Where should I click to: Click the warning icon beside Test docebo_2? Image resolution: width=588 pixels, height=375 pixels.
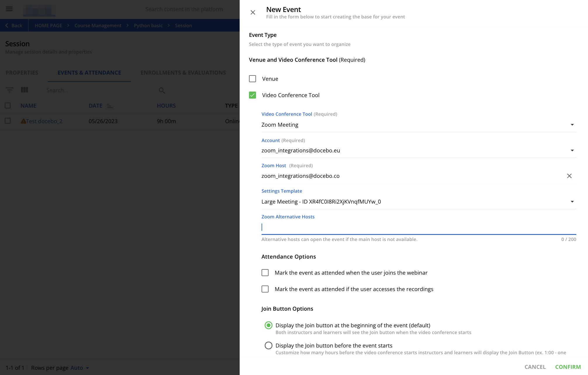(x=23, y=121)
